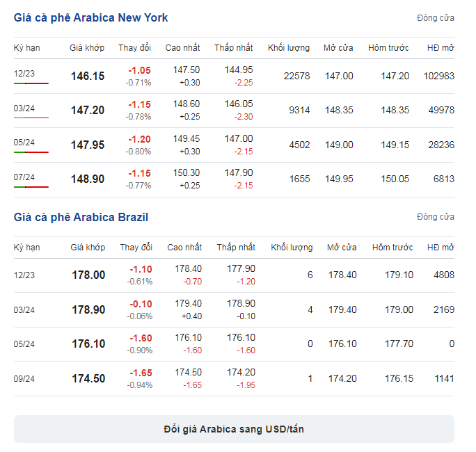The image size is (476, 452).
Task: Click the 'HĐ mở' header in Brazil table
Action: [441, 248]
